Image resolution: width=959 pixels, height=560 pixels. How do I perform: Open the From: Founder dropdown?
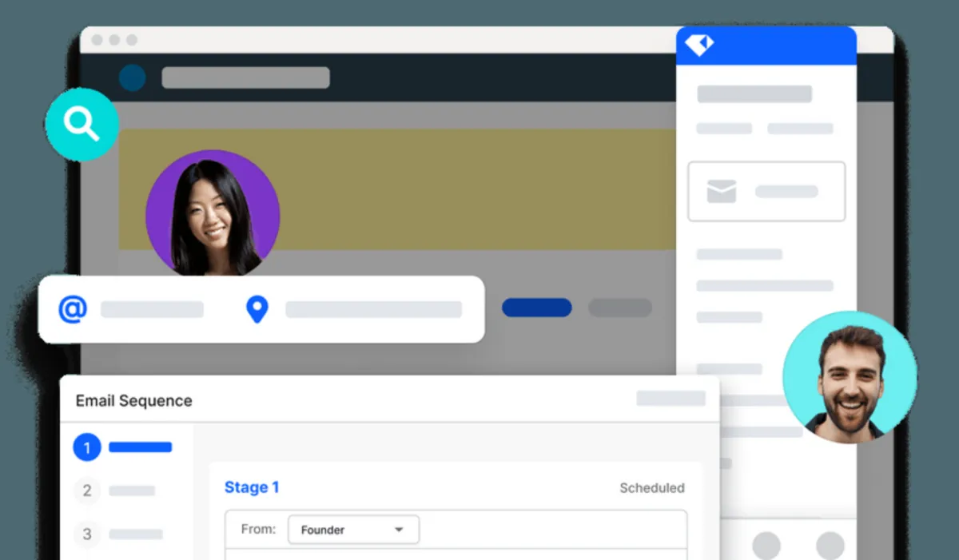click(353, 530)
